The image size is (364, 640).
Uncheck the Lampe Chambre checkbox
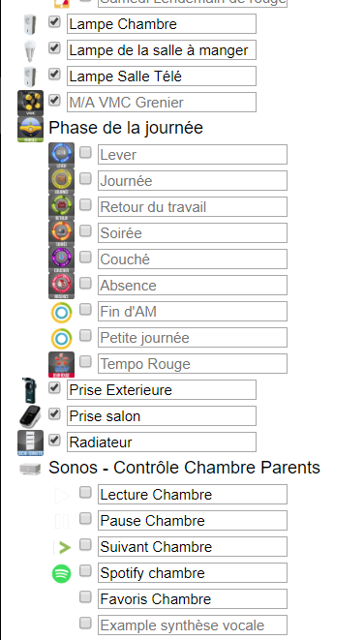(54, 21)
